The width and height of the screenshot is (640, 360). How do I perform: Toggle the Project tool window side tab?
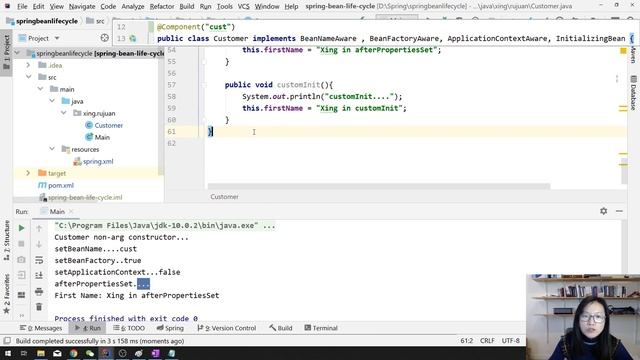[7, 52]
